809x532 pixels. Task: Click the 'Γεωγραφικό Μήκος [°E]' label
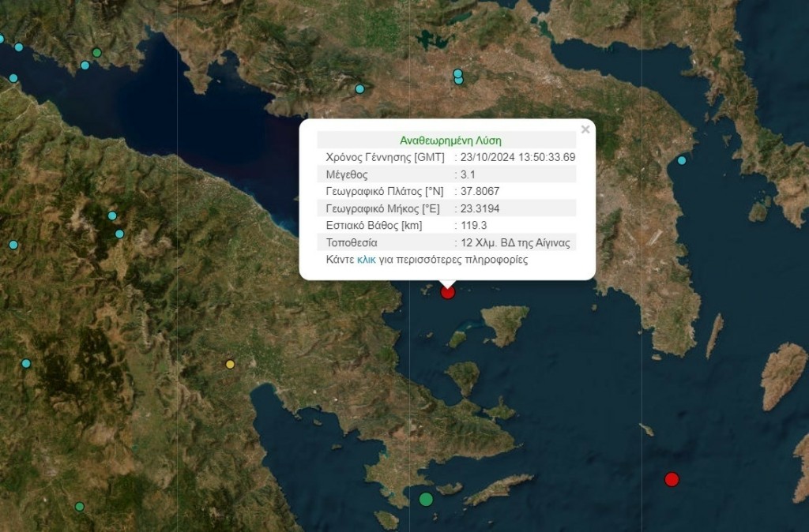[x=383, y=208]
